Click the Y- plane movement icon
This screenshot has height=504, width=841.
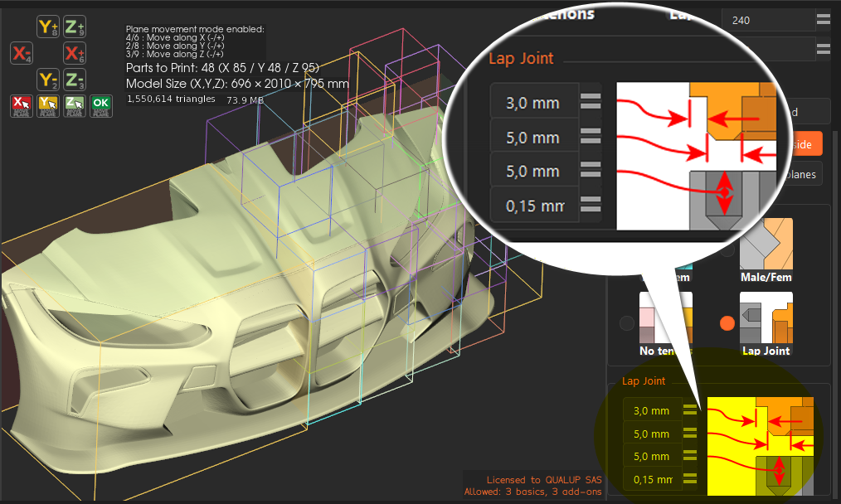point(48,80)
